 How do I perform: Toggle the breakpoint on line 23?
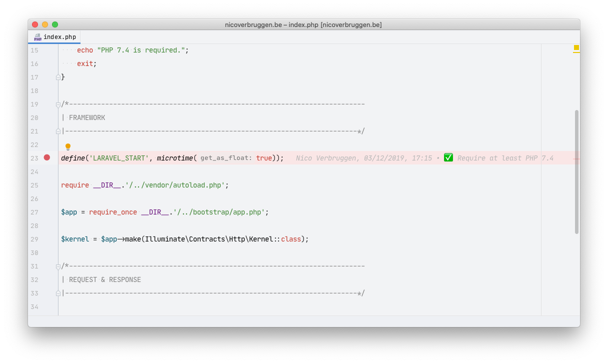47,157
